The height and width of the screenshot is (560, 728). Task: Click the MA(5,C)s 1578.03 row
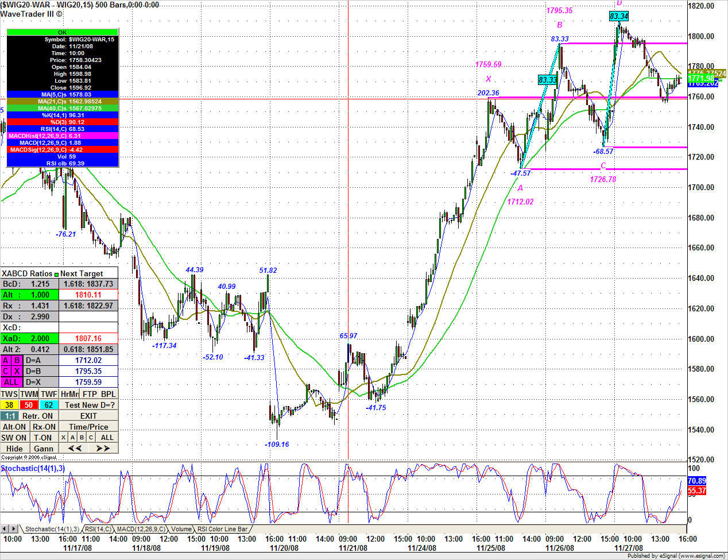click(63, 94)
